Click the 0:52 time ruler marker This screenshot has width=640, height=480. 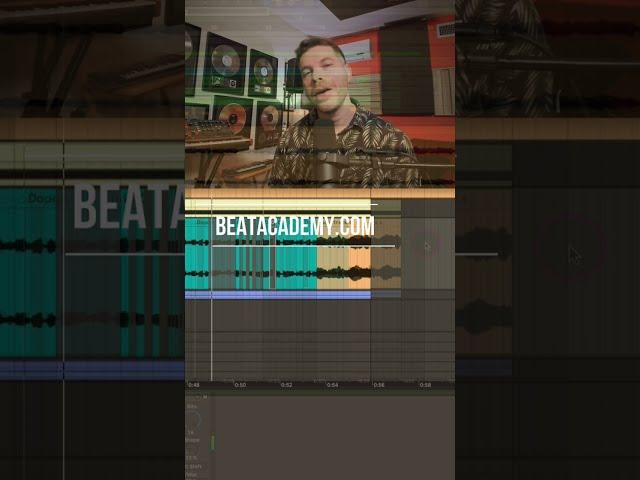[x=286, y=384]
